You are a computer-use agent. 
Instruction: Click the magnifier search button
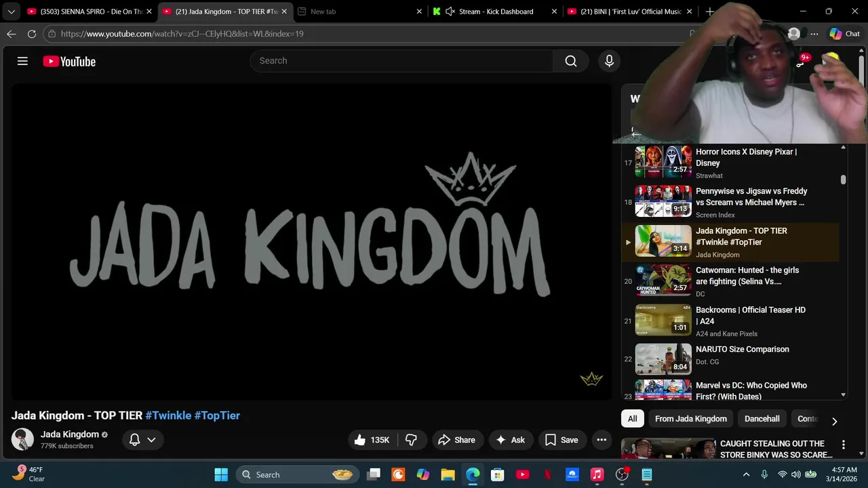571,61
